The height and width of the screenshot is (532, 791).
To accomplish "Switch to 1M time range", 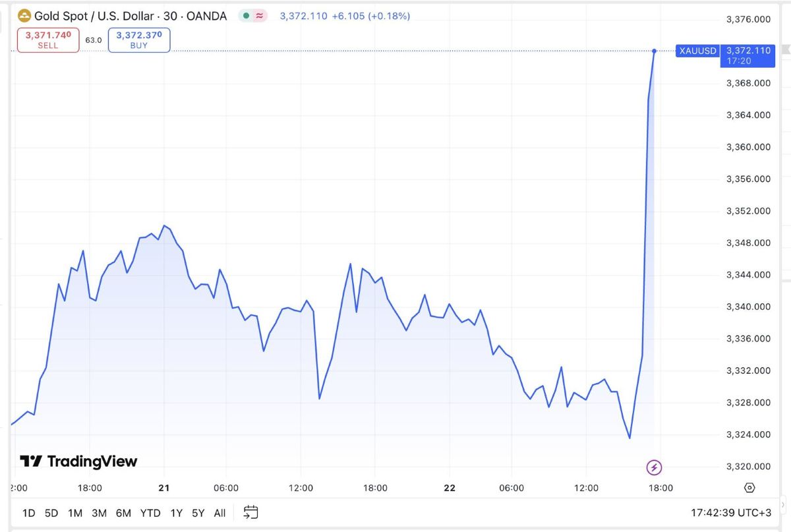I will point(75,513).
